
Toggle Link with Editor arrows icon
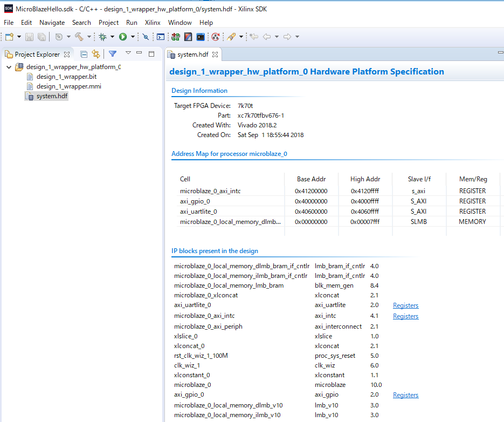click(x=96, y=54)
